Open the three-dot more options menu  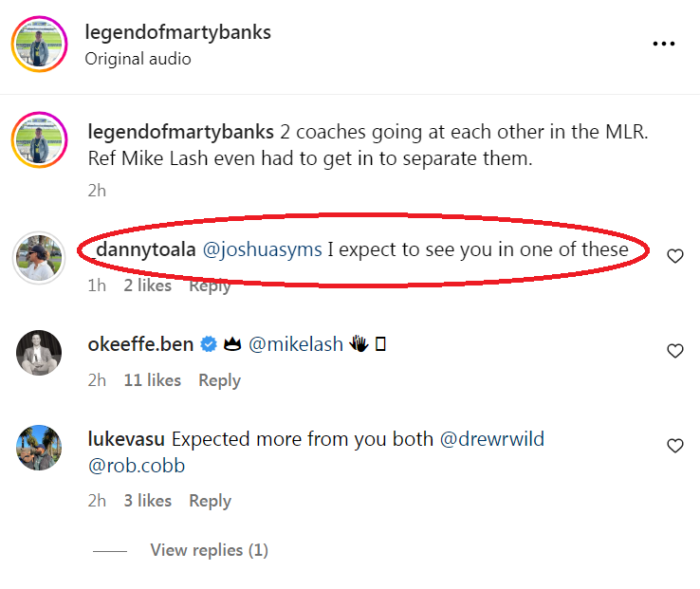pyautogui.click(x=664, y=44)
